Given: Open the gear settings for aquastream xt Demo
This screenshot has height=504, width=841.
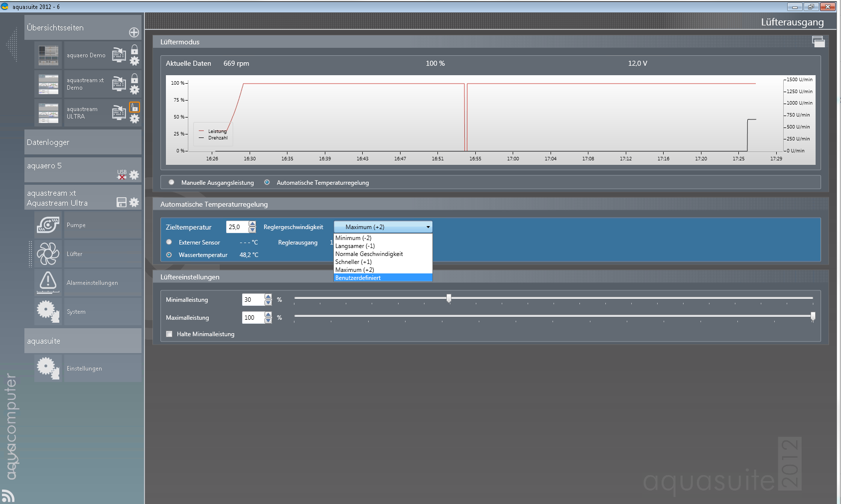Looking at the screenshot, I should (x=135, y=90).
